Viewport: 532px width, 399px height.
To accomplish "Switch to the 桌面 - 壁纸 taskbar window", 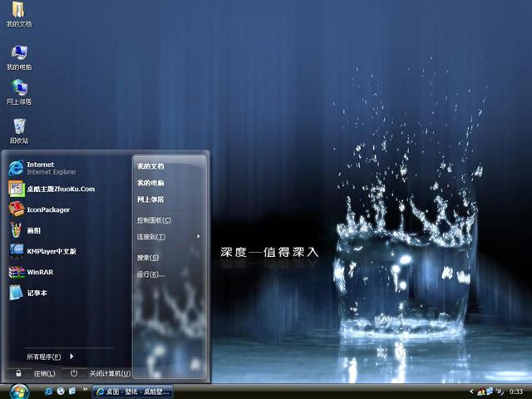I will pos(133,391).
